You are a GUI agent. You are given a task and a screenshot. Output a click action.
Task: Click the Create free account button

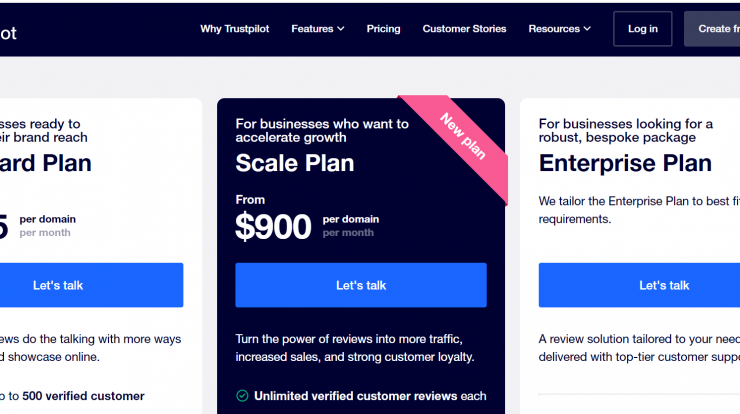pos(712,29)
